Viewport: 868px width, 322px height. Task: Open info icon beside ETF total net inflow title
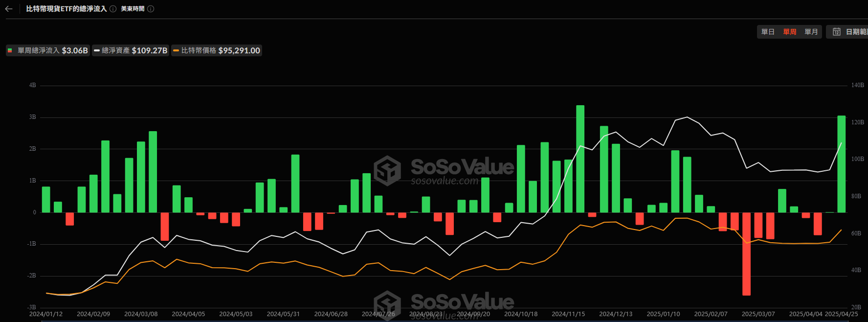click(113, 9)
